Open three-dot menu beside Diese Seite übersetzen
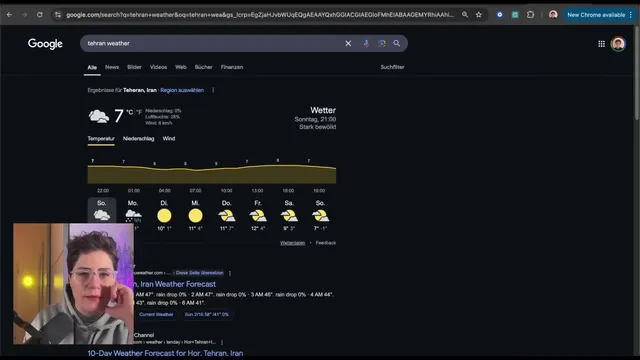Image resolution: width=640 pixels, height=360 pixels. pos(230,273)
